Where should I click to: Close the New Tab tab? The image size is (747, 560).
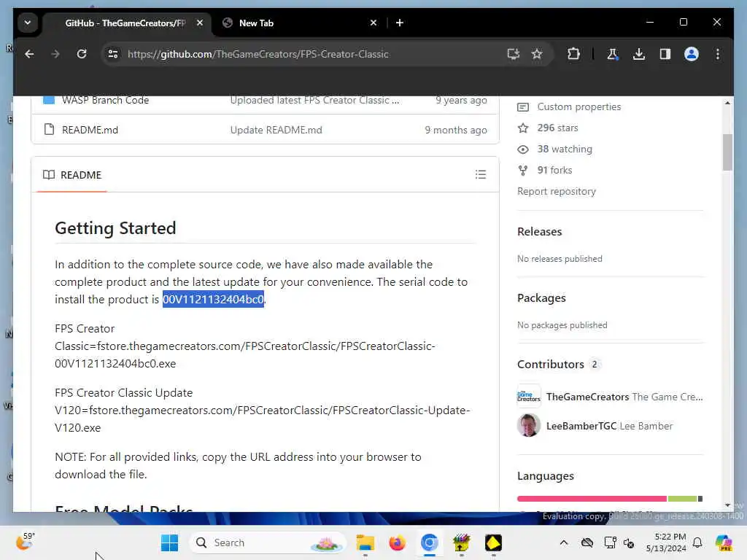click(373, 23)
